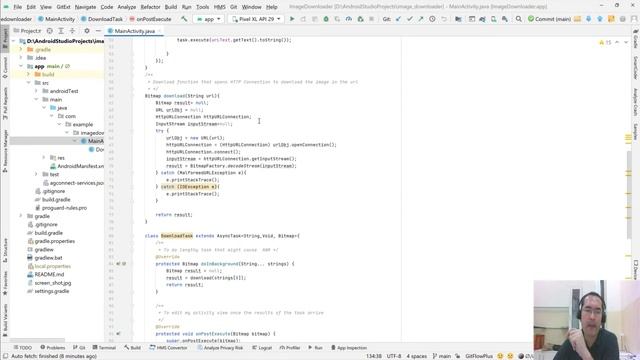Select settings.gradle file
Viewport: 640px width, 360px height.
tap(48, 291)
